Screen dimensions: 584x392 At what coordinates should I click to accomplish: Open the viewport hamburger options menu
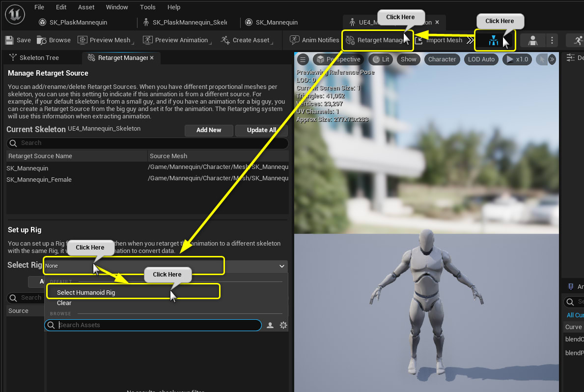click(303, 59)
